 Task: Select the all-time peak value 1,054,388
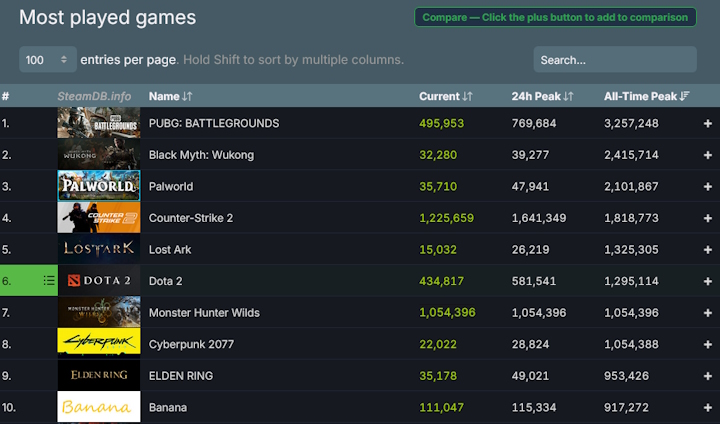pos(631,344)
